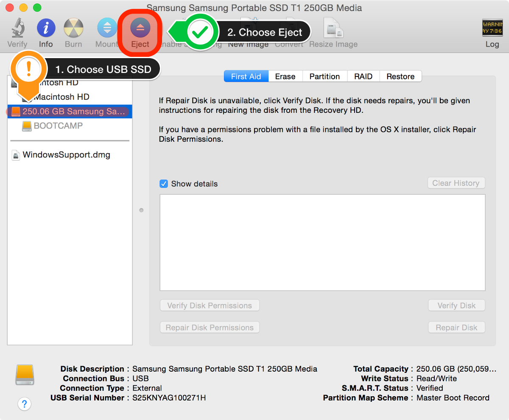
Task: Switch to the First Aid tab
Action: click(246, 76)
